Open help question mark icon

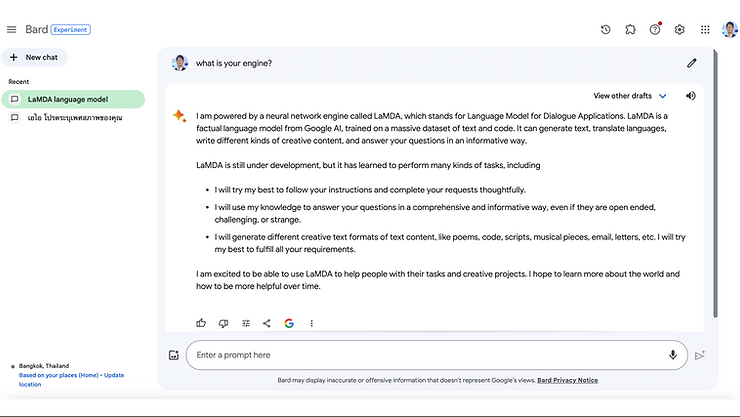[x=655, y=30]
